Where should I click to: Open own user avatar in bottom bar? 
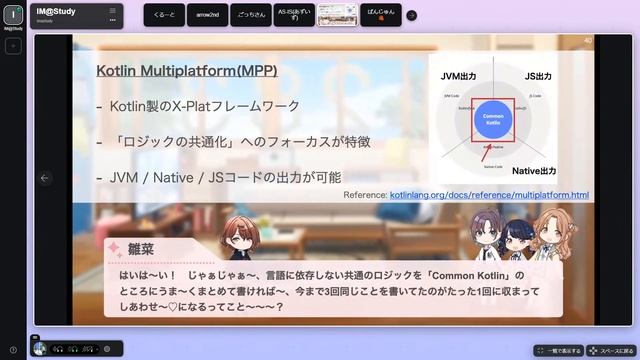tap(40, 349)
